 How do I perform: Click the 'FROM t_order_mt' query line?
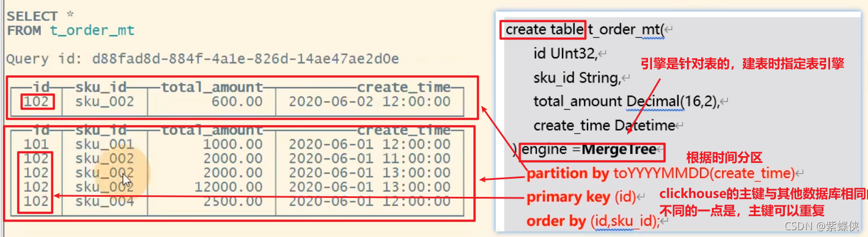[71, 31]
